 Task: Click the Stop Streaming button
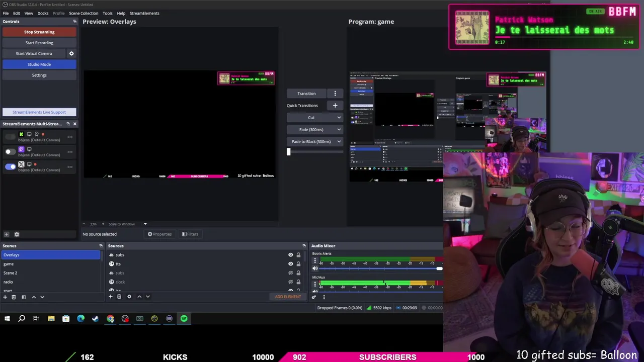39,32
